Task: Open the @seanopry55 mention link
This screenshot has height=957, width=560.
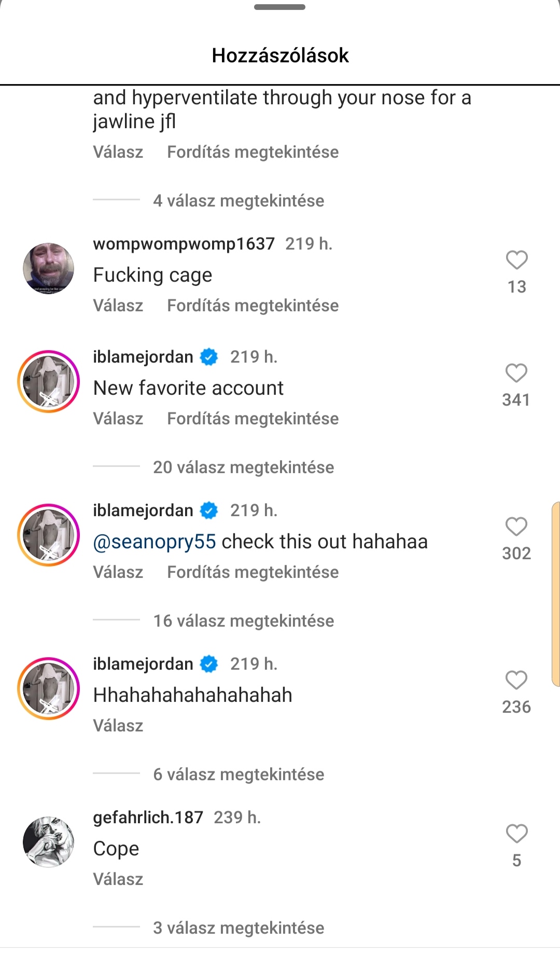Action: click(155, 542)
